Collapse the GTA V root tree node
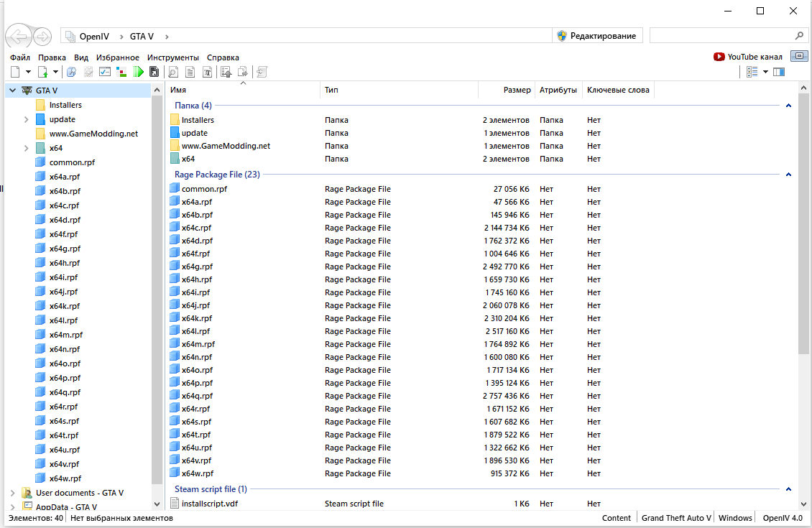This screenshot has height=528, width=812. coord(12,91)
